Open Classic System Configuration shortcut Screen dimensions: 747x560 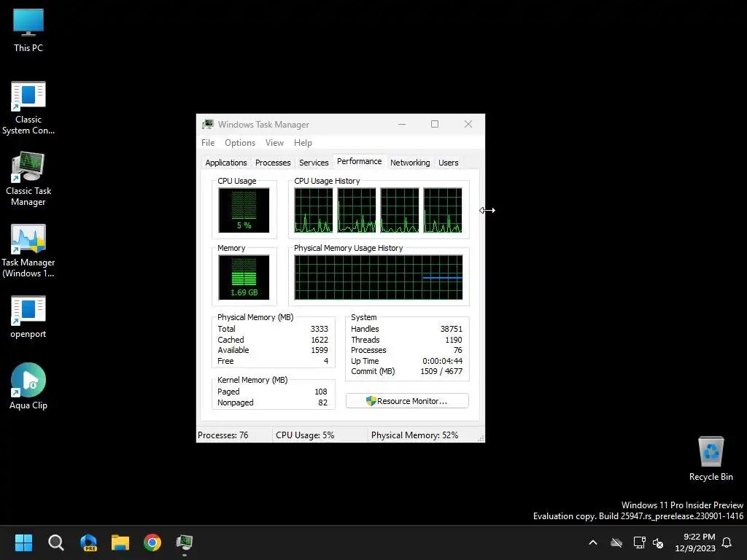pos(28,108)
